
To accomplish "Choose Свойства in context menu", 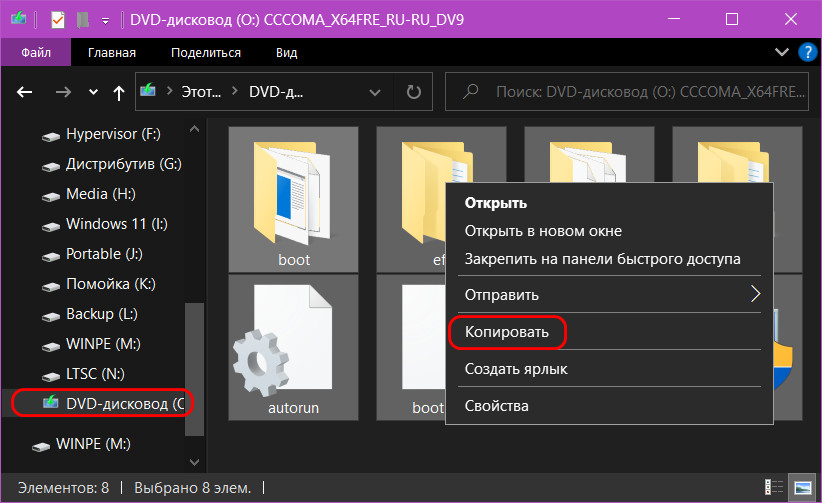I will point(496,406).
